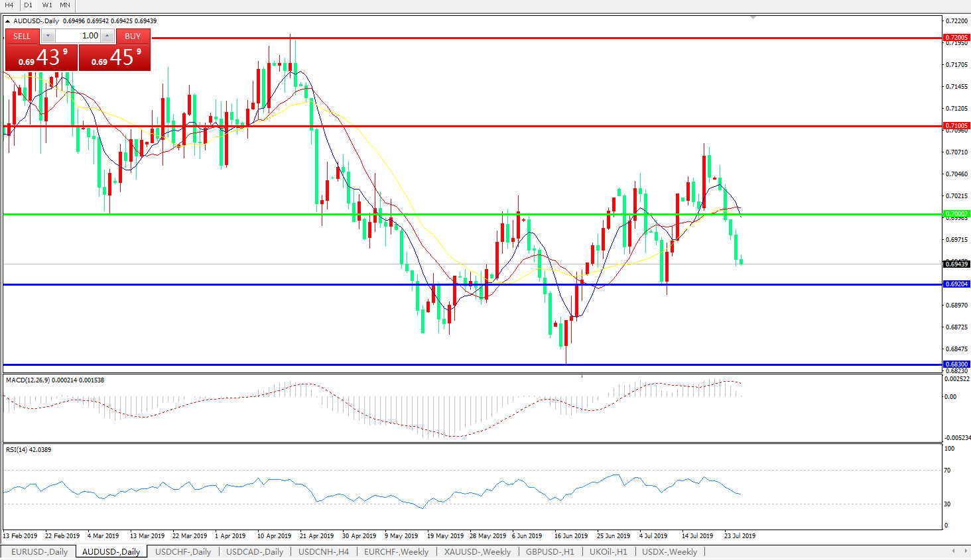This screenshot has height=560, width=971.
Task: Open the USDCNH-,H4 chart tab
Action: (x=323, y=551)
